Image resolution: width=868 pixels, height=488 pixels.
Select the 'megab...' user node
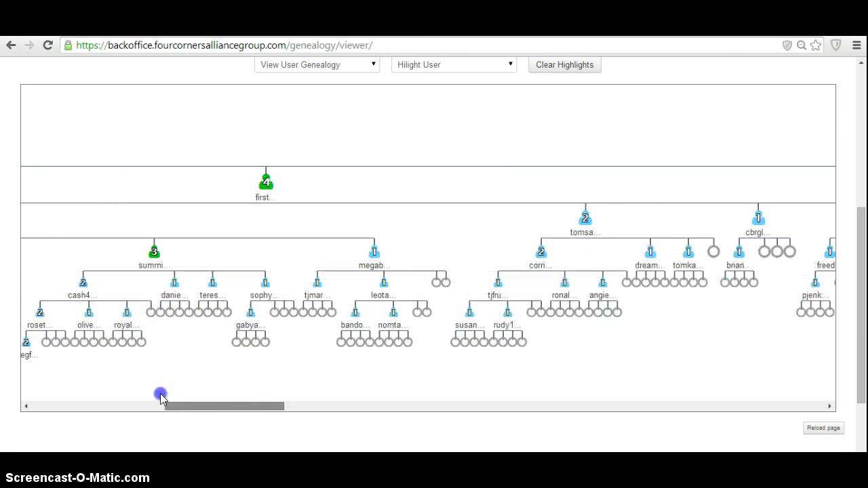374,251
